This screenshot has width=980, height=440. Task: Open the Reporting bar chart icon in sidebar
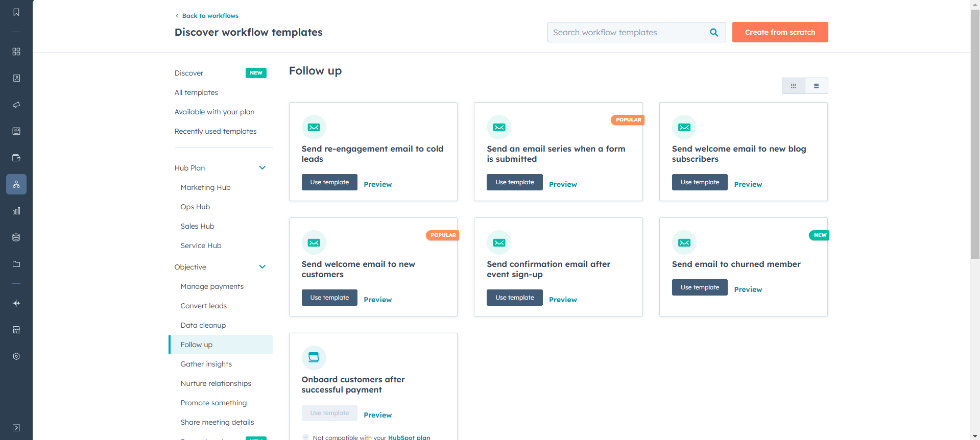pos(16,211)
